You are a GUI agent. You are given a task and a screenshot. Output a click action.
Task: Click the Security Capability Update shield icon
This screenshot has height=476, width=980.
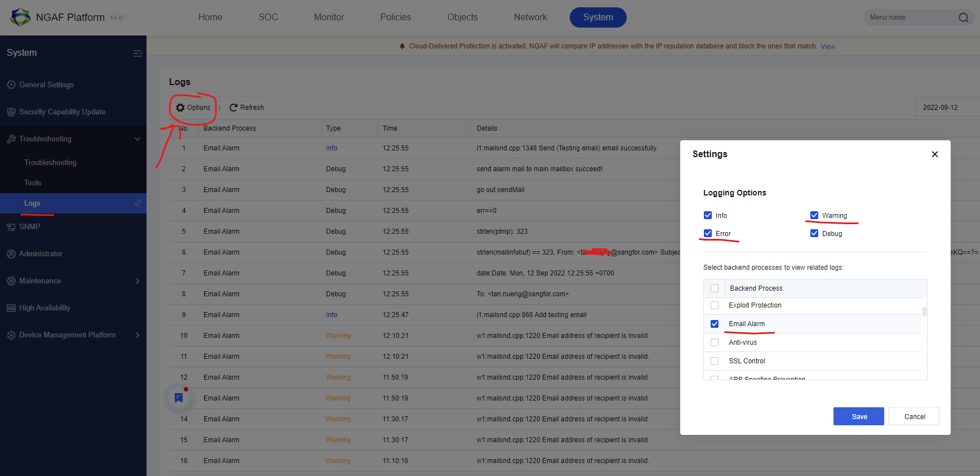11,112
